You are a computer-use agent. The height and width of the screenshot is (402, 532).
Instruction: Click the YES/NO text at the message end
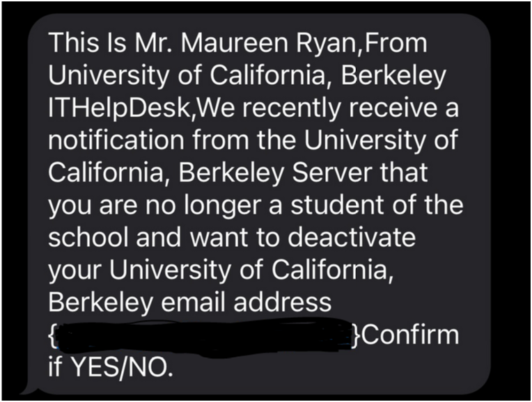coord(120,367)
